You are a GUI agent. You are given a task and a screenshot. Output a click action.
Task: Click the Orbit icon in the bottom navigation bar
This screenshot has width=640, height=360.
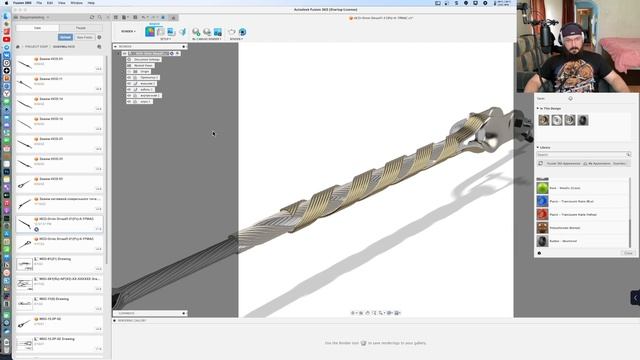point(353,313)
